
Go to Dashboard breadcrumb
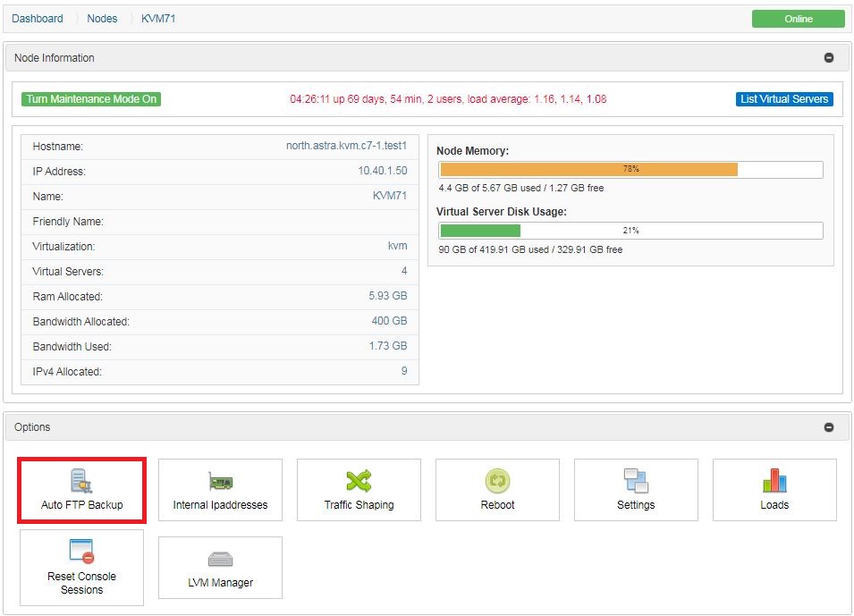(x=38, y=19)
